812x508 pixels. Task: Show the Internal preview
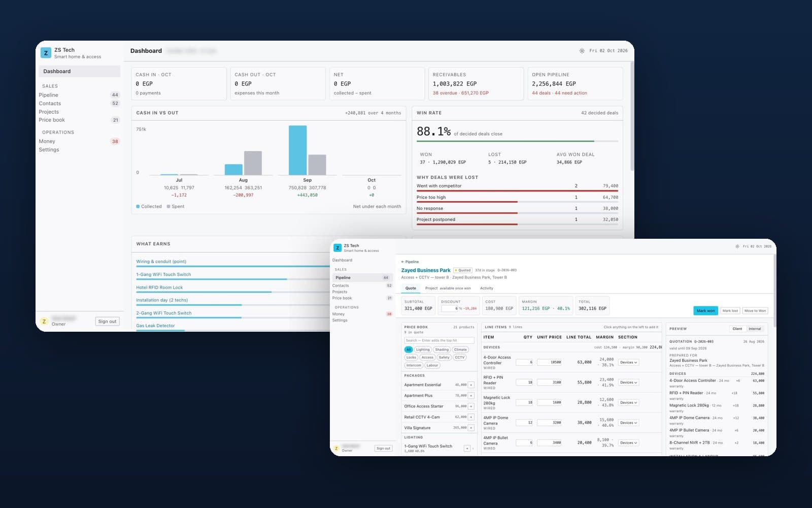tap(755, 329)
